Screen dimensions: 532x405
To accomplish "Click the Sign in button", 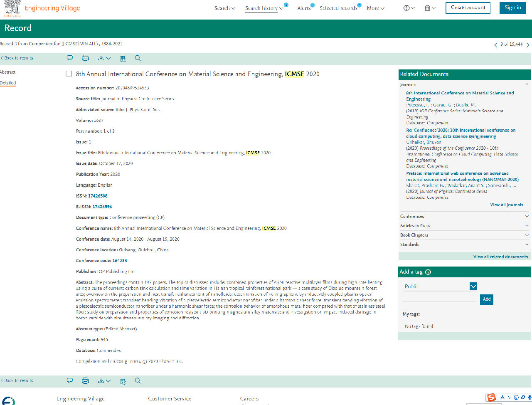I will tap(513, 7).
